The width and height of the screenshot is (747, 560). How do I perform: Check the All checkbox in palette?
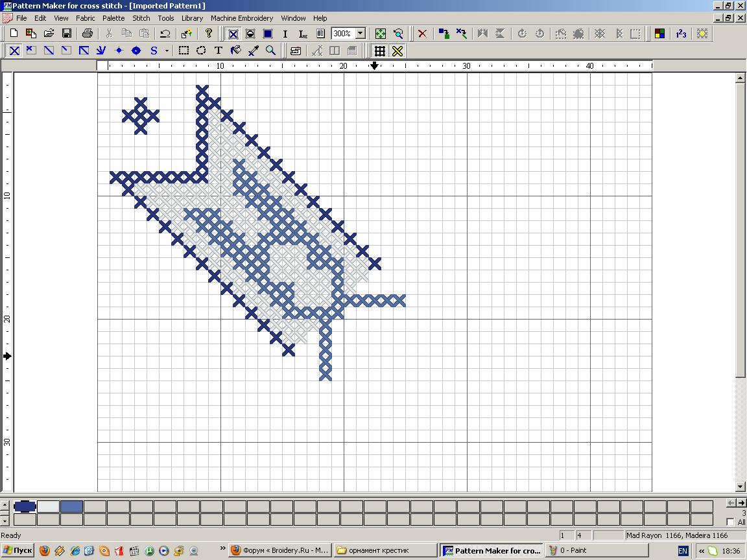tap(731, 522)
